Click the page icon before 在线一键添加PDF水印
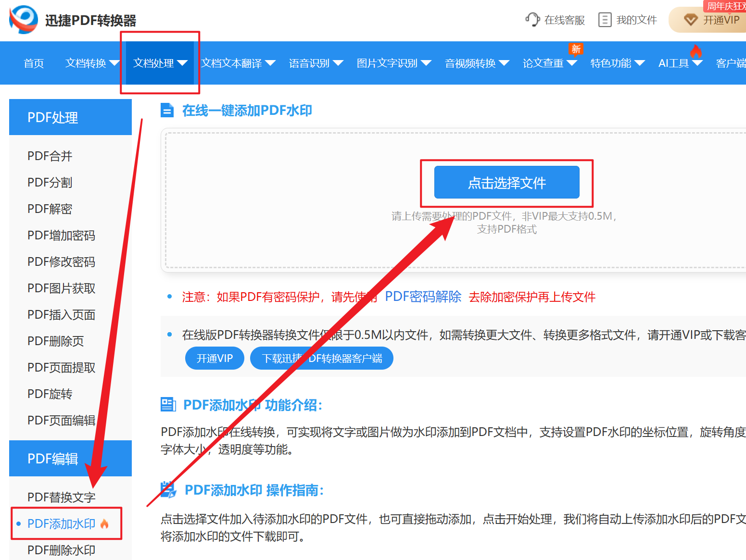The image size is (746, 560). point(167,110)
